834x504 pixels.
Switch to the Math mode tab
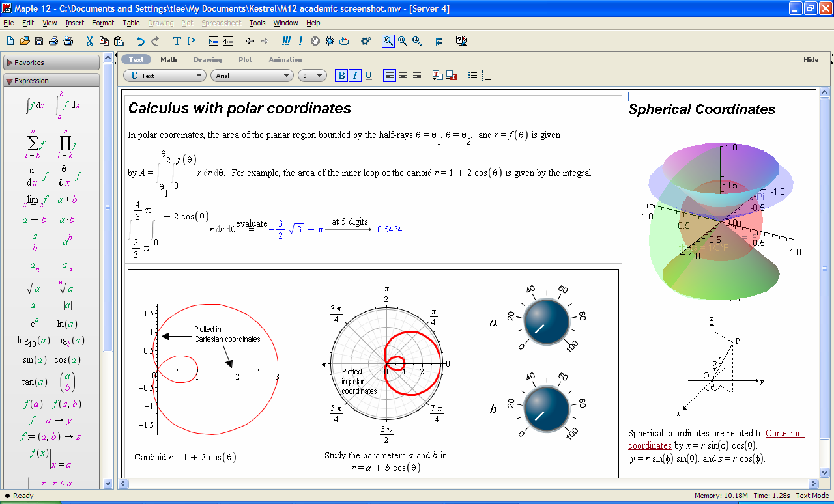pos(169,59)
